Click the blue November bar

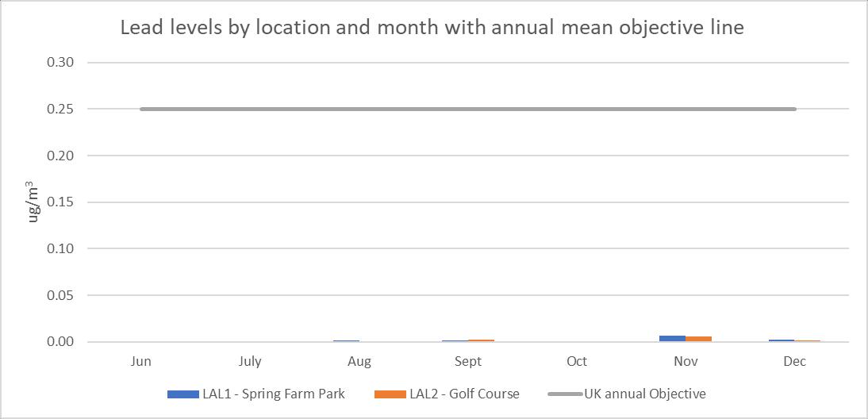click(672, 338)
